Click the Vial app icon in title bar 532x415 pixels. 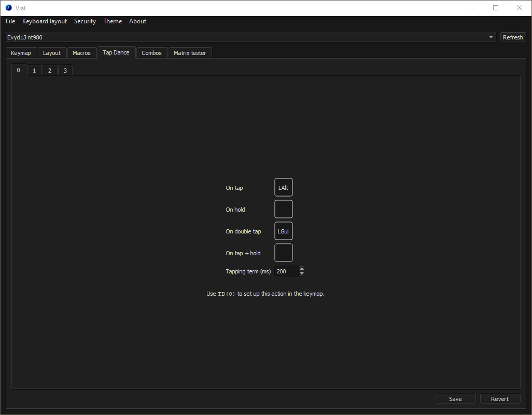click(8, 8)
